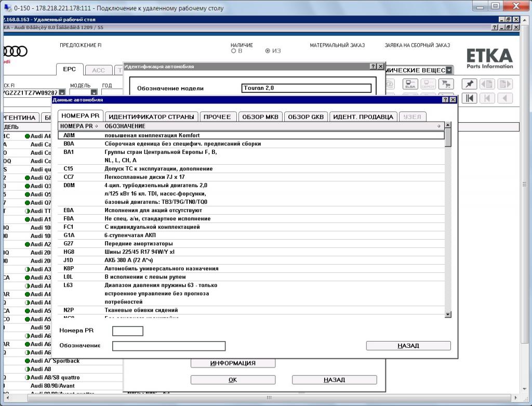This screenshot has width=532, height=406.
Task: Click the previous page list icon
Action: 487,84
